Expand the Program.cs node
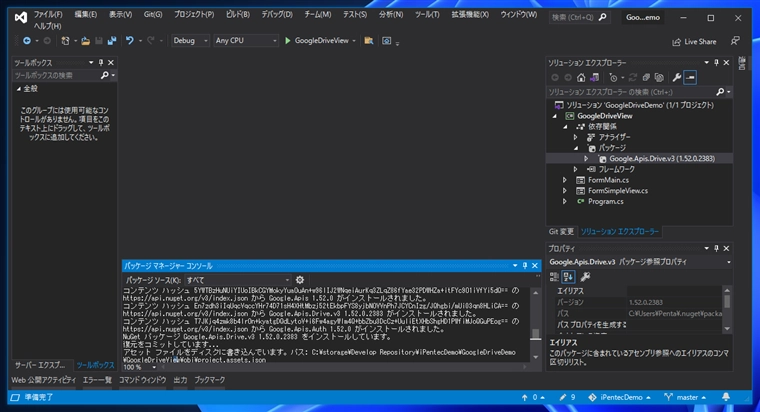The height and width of the screenshot is (412, 760). point(565,201)
